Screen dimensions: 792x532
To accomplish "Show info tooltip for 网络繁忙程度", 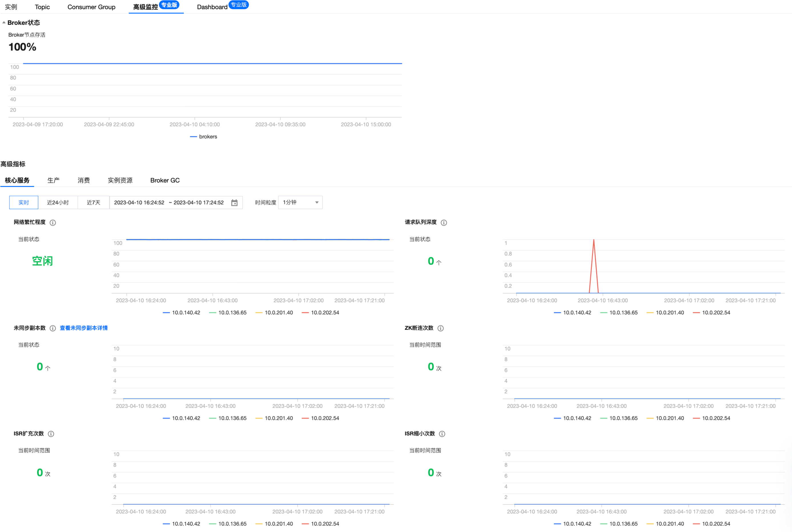I will coord(53,222).
